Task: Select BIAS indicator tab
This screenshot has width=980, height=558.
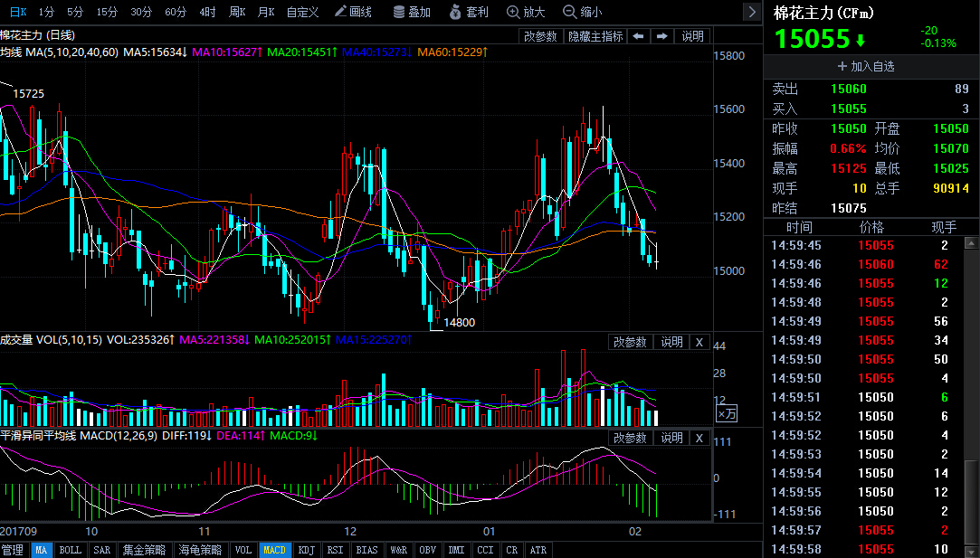Action: 366,550
